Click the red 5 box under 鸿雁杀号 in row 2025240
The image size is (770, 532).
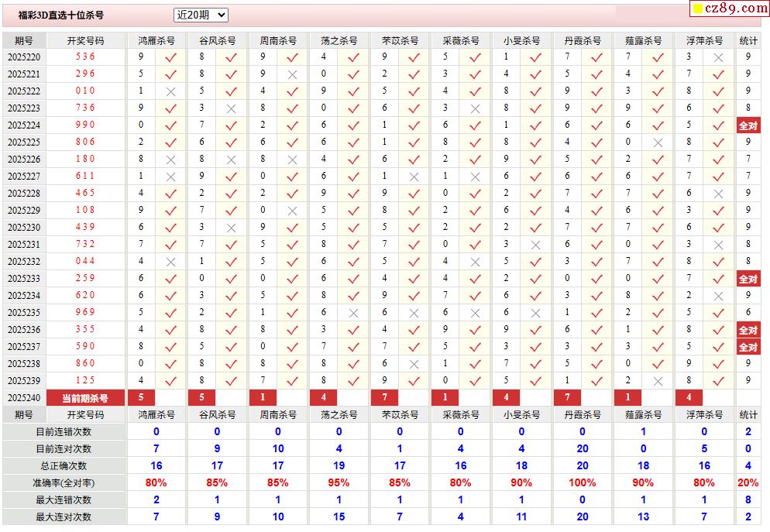[x=141, y=397]
